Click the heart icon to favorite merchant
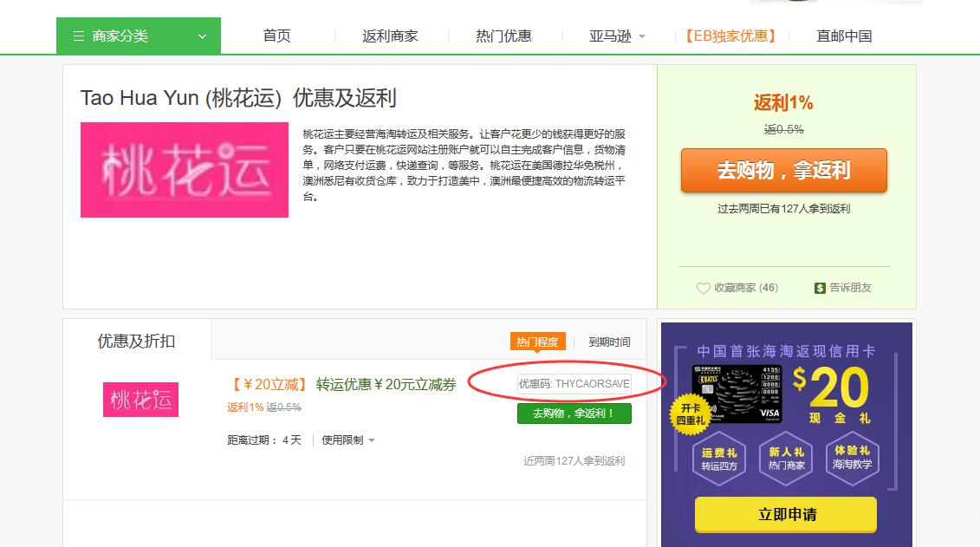Image resolution: width=980 pixels, height=547 pixels. click(703, 288)
